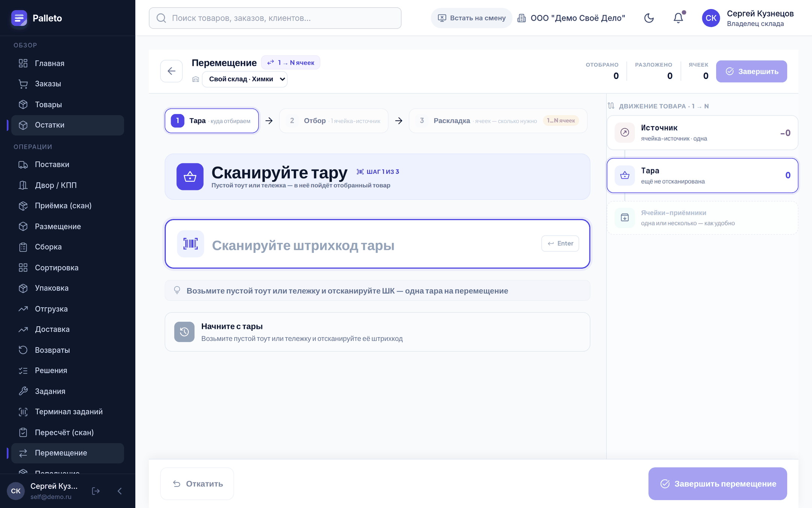Toggle dark mode with the moon icon
Image resolution: width=812 pixels, height=508 pixels.
[649, 18]
